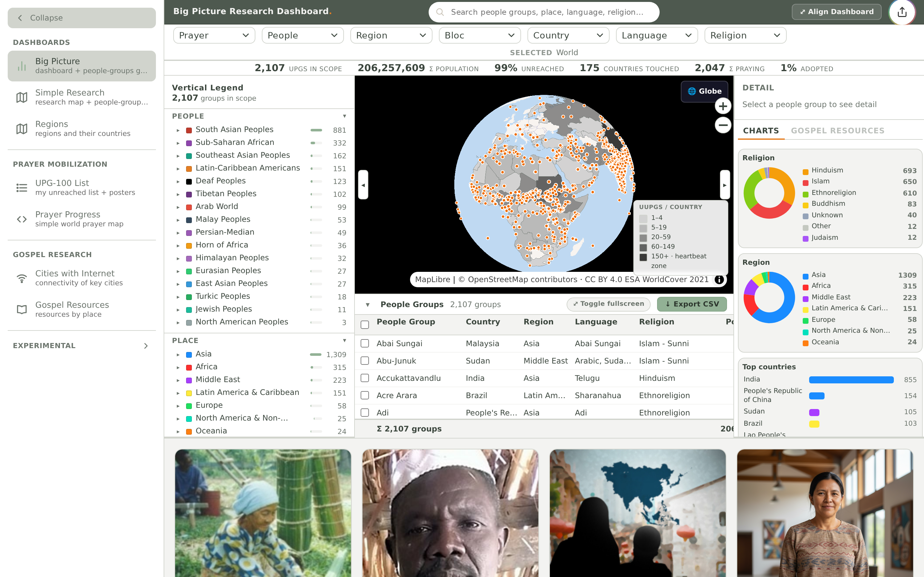
Task: Click the share icon at top right
Action: pyautogui.click(x=902, y=12)
